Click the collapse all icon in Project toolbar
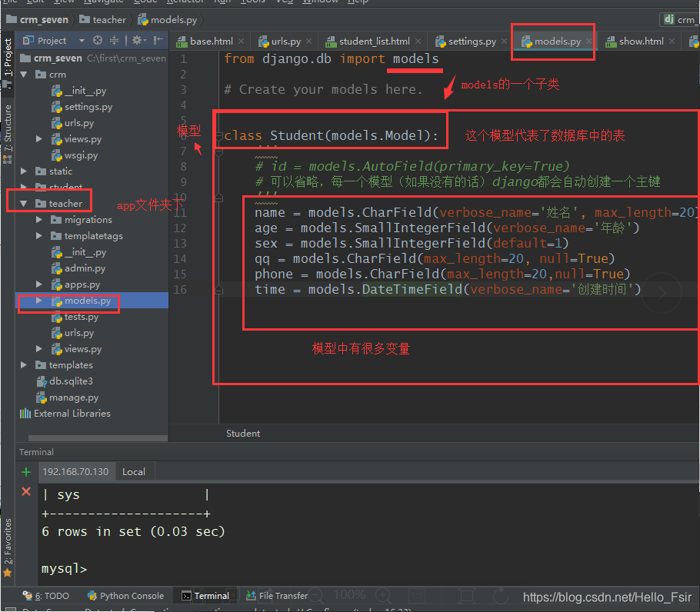 115,41
